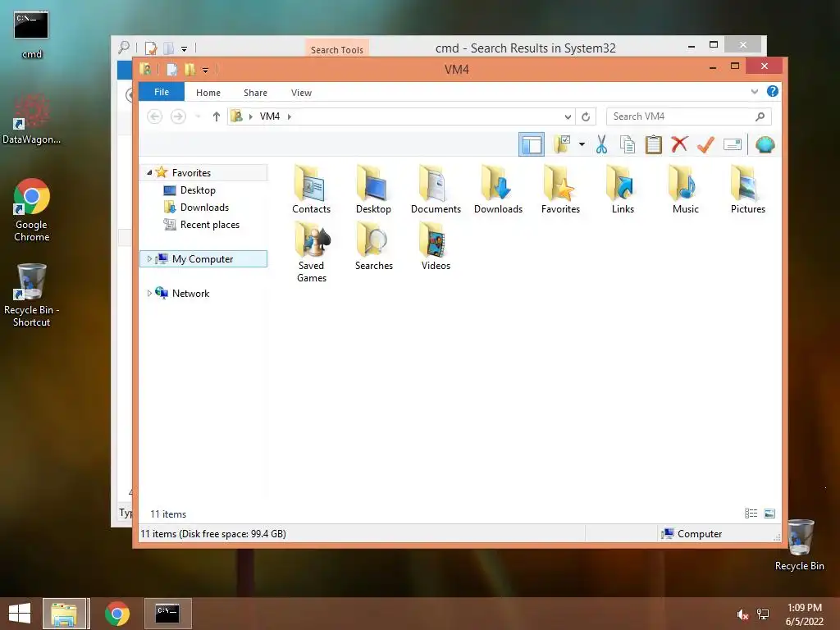Select the Searches folder
This screenshot has height=630, width=840.
click(373, 246)
